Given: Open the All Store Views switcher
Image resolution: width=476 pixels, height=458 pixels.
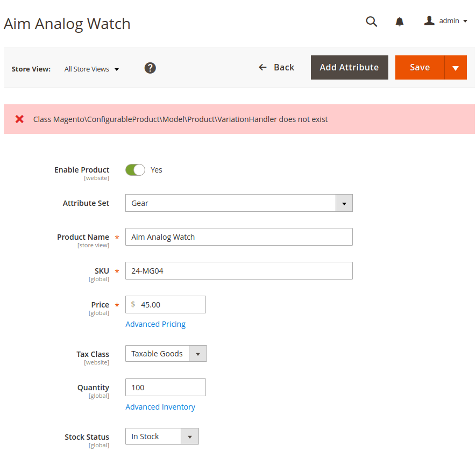Looking at the screenshot, I should (91, 69).
